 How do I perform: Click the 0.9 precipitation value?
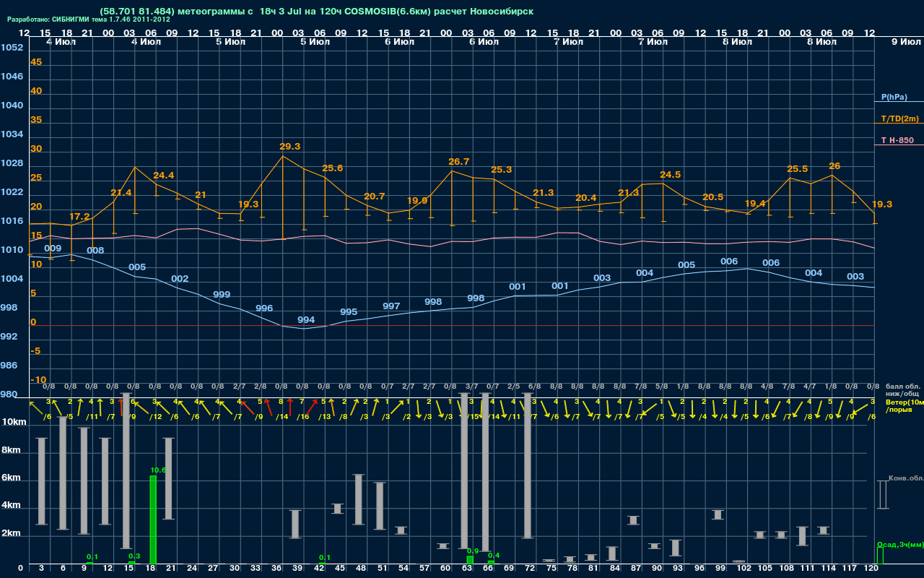(x=473, y=551)
